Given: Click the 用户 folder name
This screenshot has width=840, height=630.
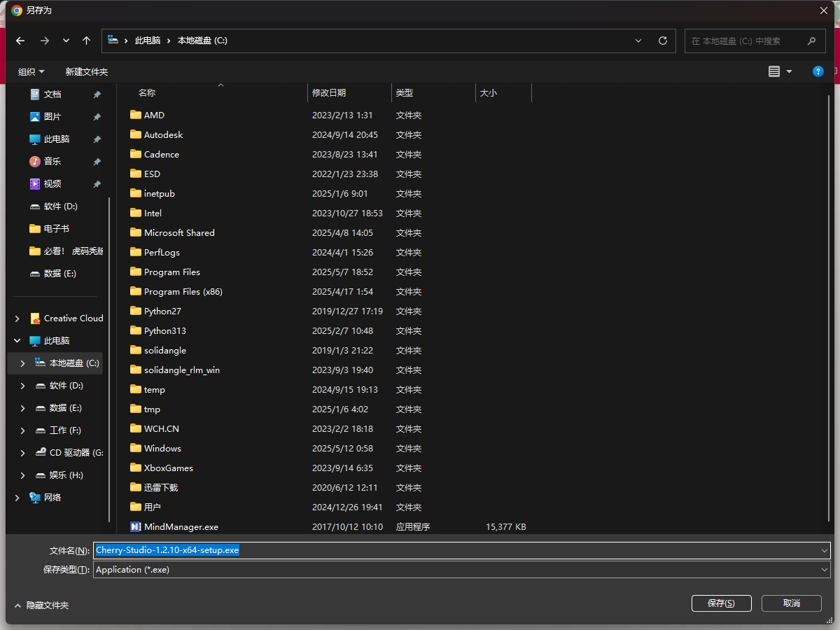Looking at the screenshot, I should pyautogui.click(x=153, y=507).
